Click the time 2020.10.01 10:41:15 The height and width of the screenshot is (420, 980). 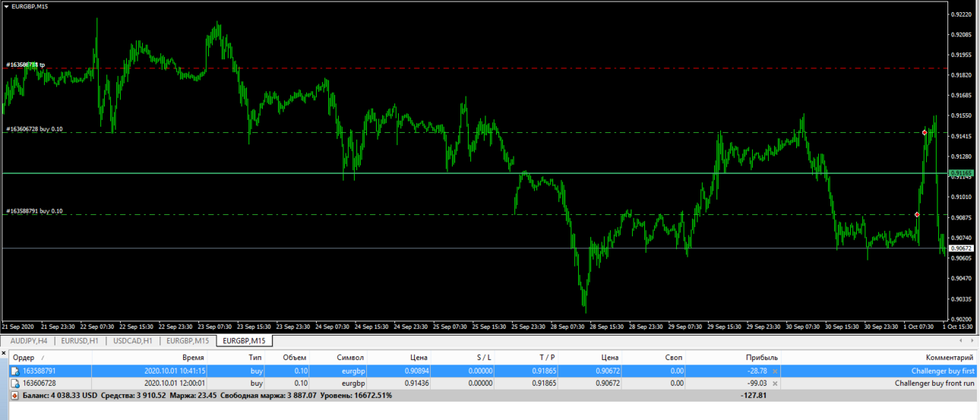(x=174, y=371)
